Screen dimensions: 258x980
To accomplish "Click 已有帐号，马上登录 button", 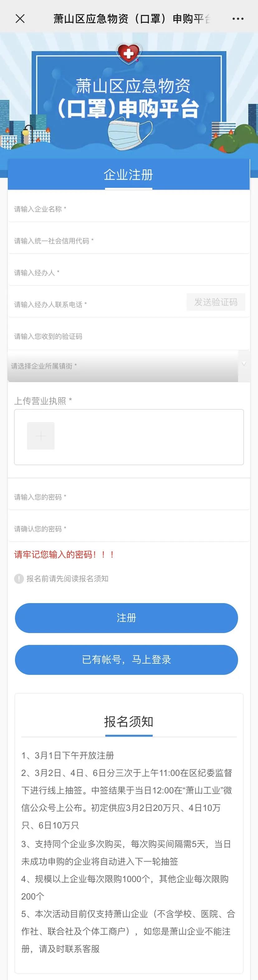I will pos(126,660).
